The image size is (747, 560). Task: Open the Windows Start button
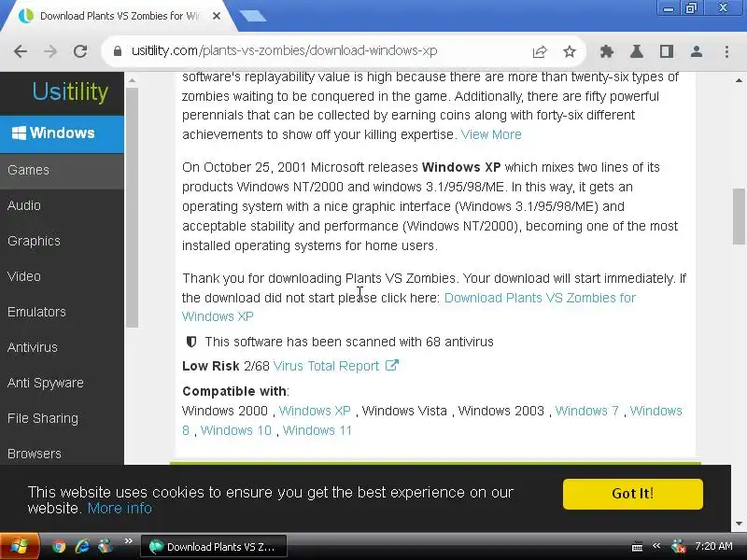(x=19, y=546)
